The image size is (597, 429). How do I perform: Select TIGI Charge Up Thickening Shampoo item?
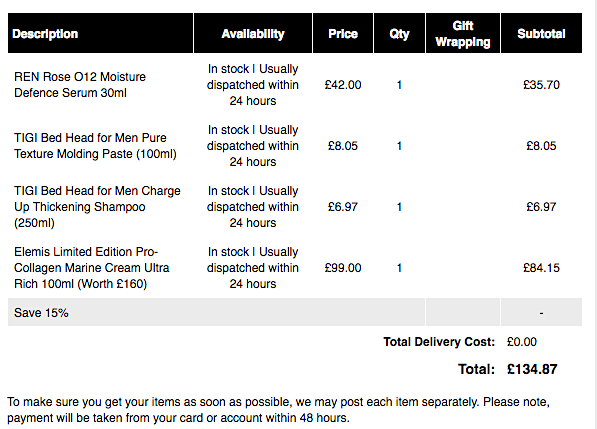pyautogui.click(x=97, y=207)
